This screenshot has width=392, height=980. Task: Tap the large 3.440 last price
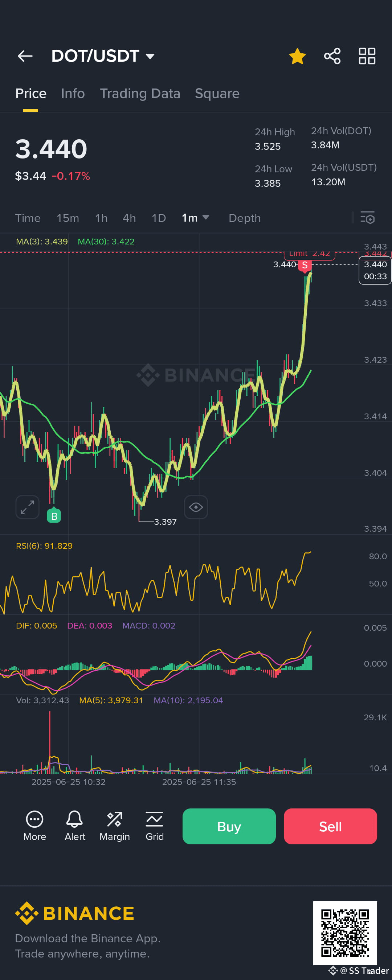[52, 149]
